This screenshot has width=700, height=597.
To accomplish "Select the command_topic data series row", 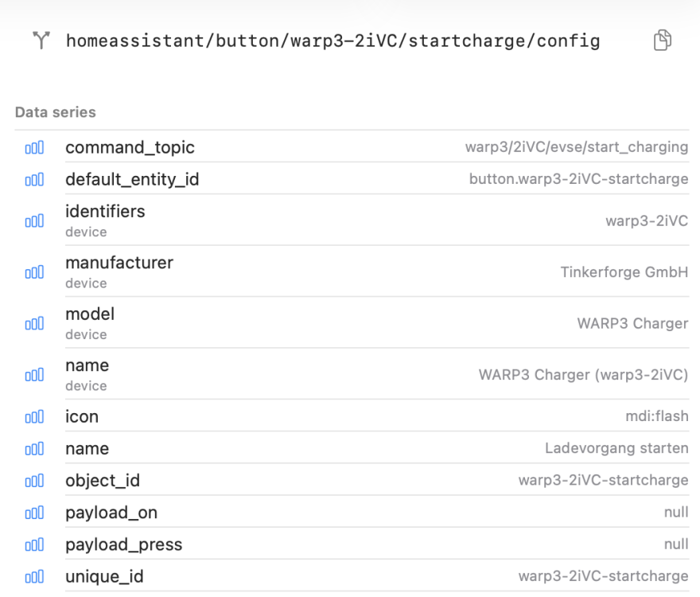I will coord(352,147).
